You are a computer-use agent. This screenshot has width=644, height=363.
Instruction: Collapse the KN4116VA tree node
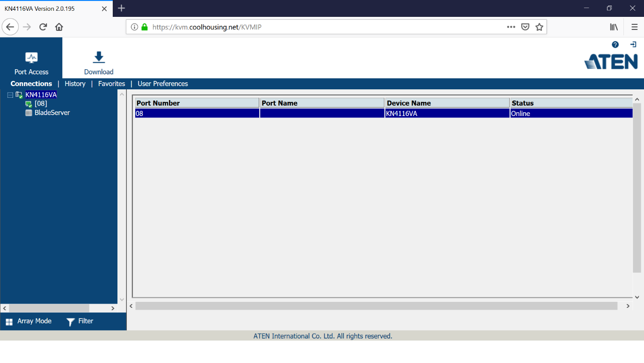point(10,95)
